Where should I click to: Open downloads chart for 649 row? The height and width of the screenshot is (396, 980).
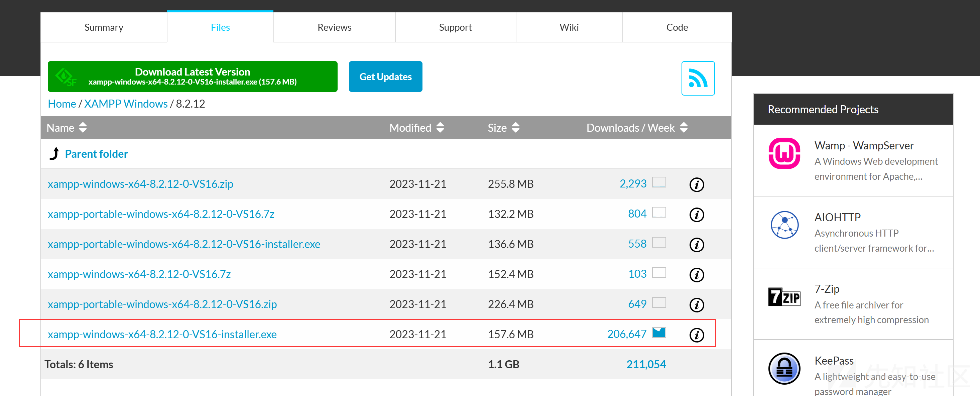pyautogui.click(x=658, y=302)
